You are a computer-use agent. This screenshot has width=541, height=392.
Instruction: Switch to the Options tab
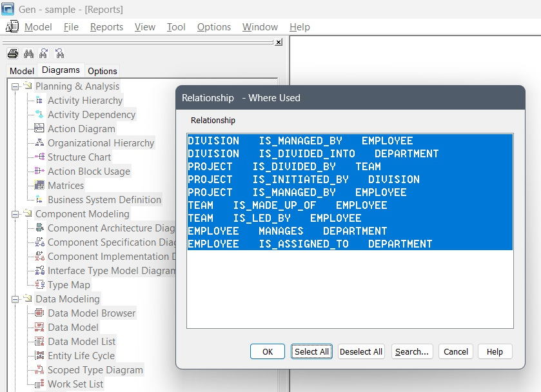tap(103, 71)
